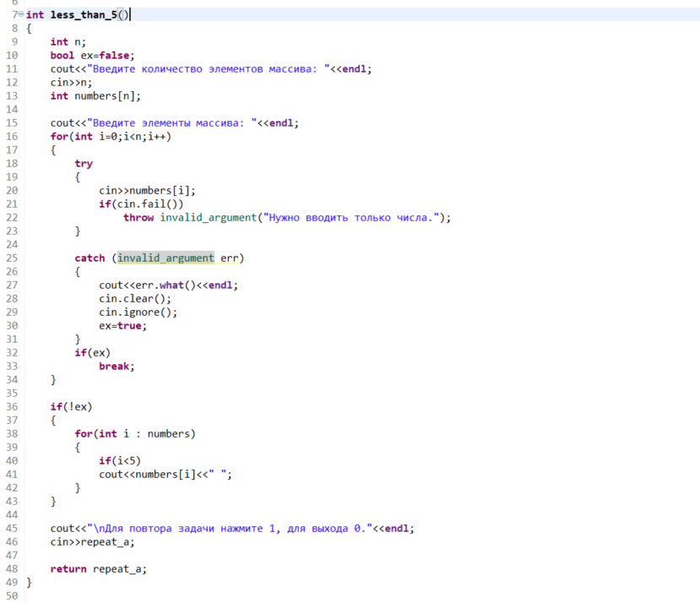
Task: Click line number 50 in the gutter
Action: (x=12, y=596)
